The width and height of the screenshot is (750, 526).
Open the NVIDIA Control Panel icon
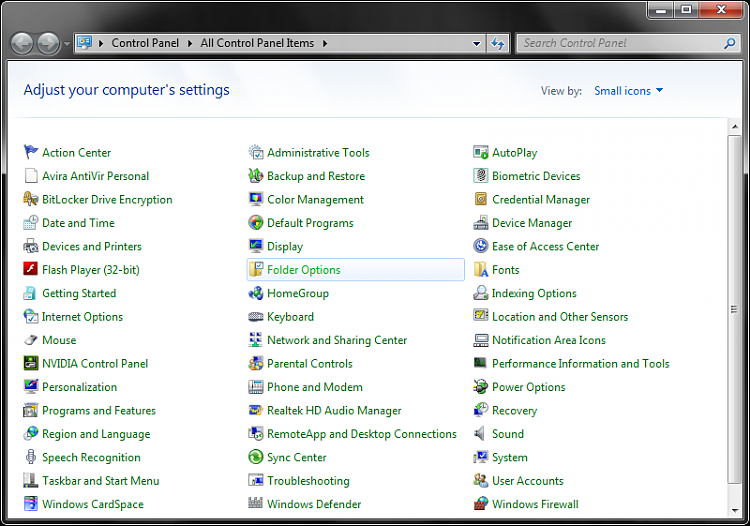point(31,363)
